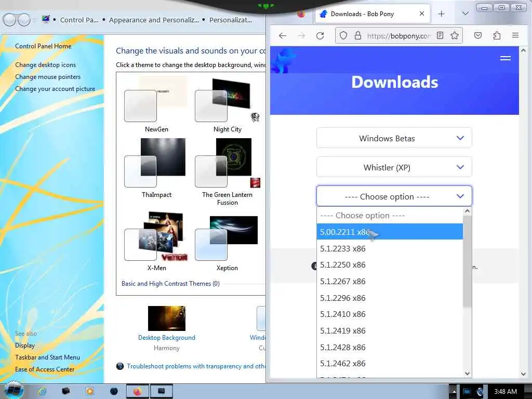Click the Control Panel breadcrumb

tap(79, 20)
